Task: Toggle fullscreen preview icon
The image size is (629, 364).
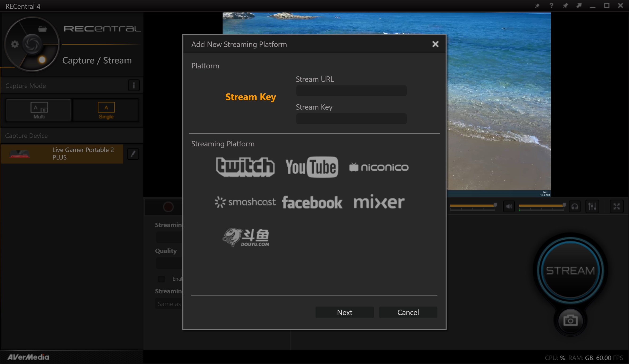Action: [617, 207]
